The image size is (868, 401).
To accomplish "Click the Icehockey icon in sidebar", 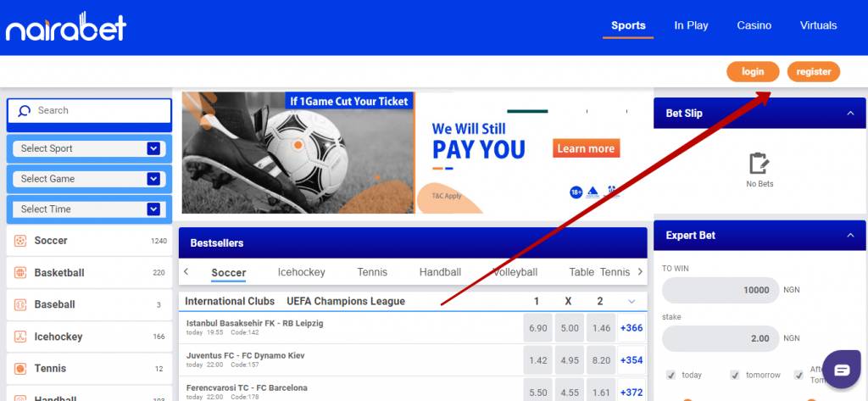I will (x=20, y=337).
